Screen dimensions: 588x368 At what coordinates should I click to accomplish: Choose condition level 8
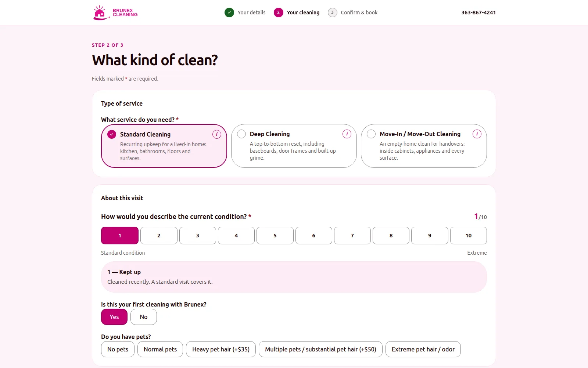[x=391, y=236]
